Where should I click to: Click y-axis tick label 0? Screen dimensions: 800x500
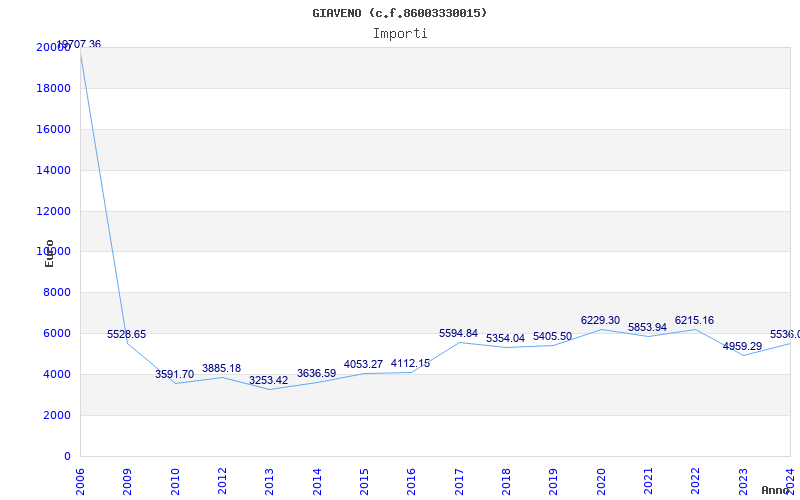tap(67, 456)
